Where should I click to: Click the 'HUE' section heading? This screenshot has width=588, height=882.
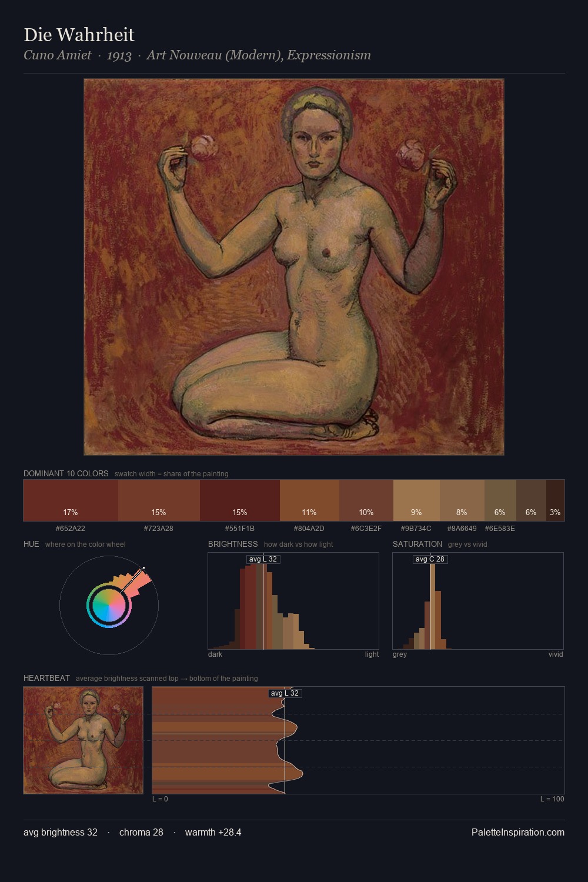coord(31,544)
